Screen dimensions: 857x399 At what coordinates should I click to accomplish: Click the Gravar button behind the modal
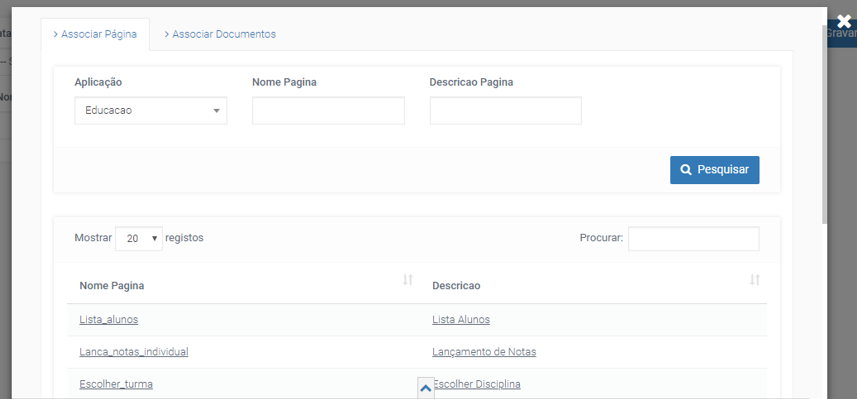point(842,33)
